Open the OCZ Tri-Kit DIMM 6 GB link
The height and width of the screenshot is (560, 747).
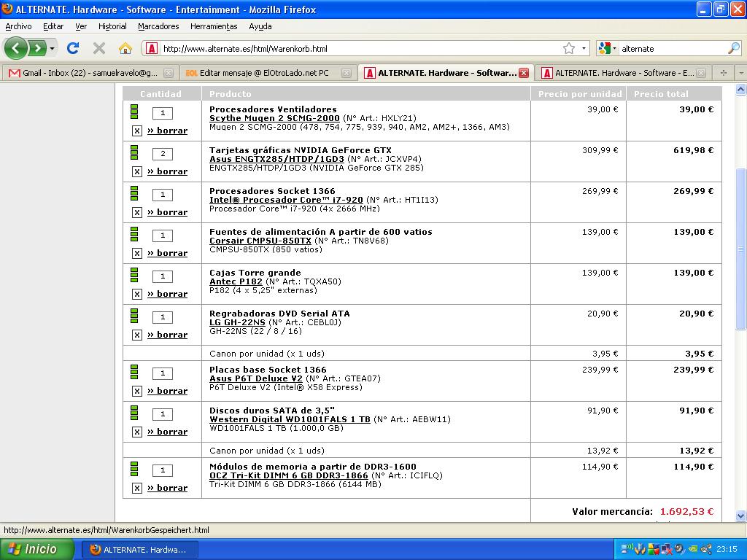(289, 475)
